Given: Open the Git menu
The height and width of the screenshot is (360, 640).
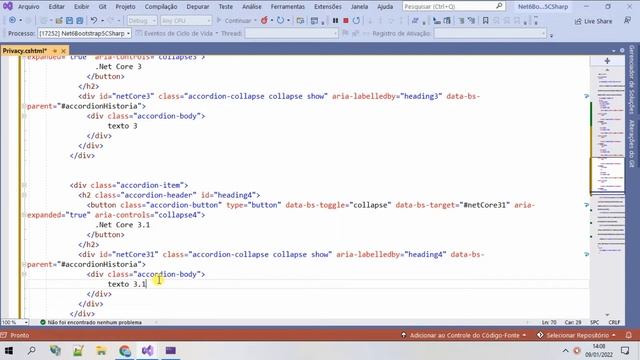Looking at the screenshot, I should [x=102, y=7].
